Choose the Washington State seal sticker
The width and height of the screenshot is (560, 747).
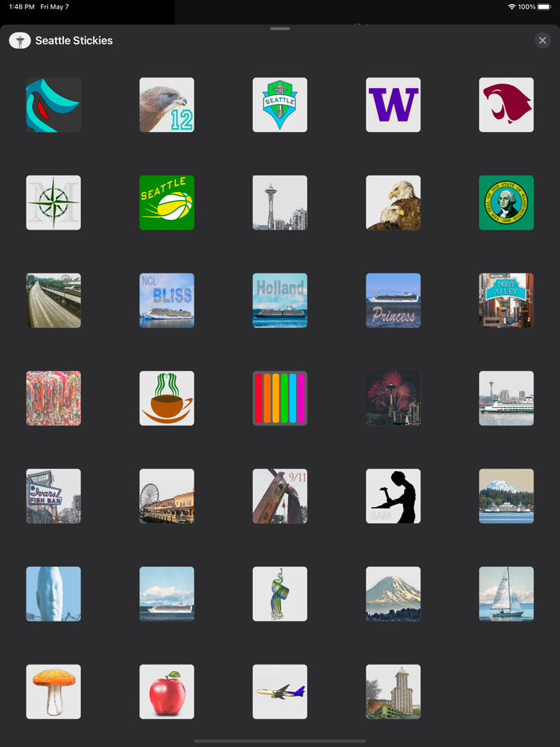pyautogui.click(x=506, y=202)
